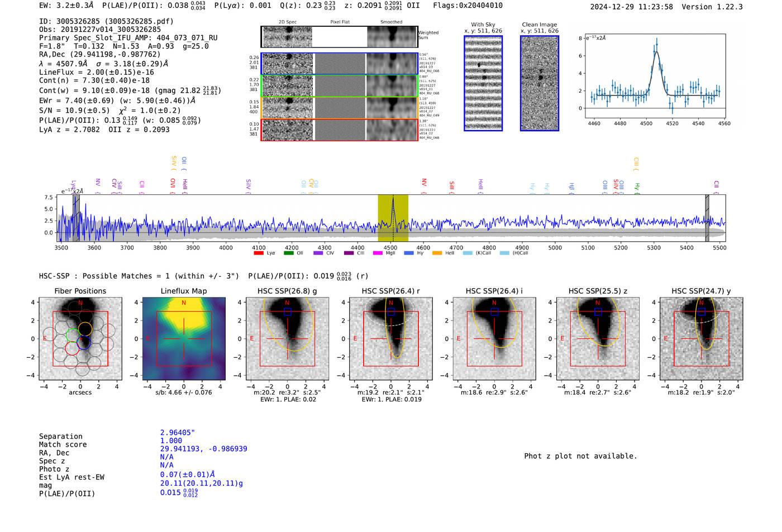Click the orange-bordered 2D spectrum fiber row
Viewport: 782px width, 532px height.
coord(339,108)
